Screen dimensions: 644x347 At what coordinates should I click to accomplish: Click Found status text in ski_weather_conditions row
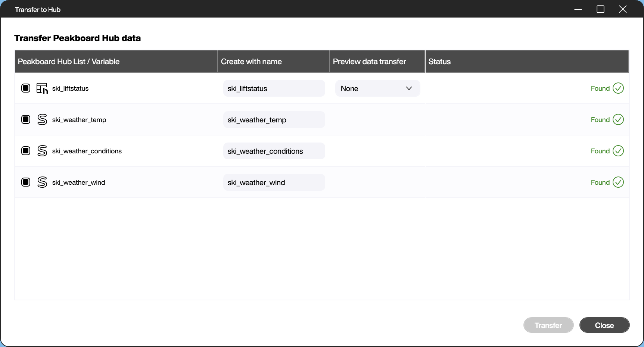tap(600, 151)
